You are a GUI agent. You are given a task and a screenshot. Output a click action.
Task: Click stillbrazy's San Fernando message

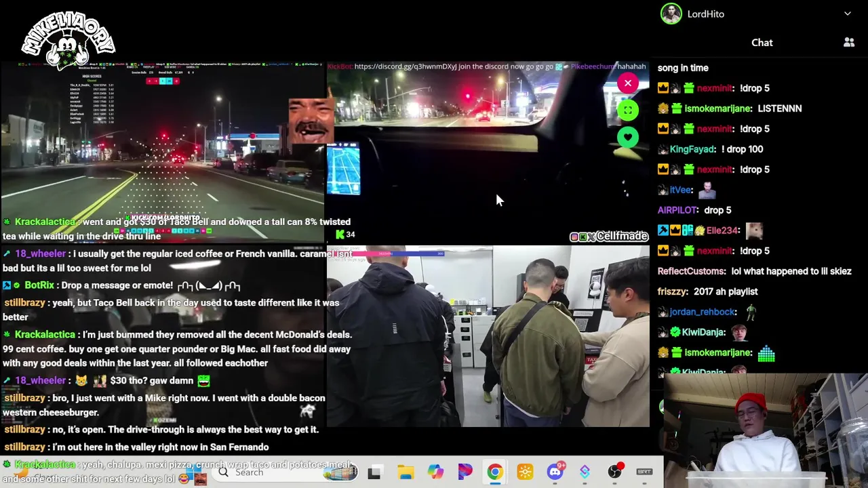click(136, 447)
